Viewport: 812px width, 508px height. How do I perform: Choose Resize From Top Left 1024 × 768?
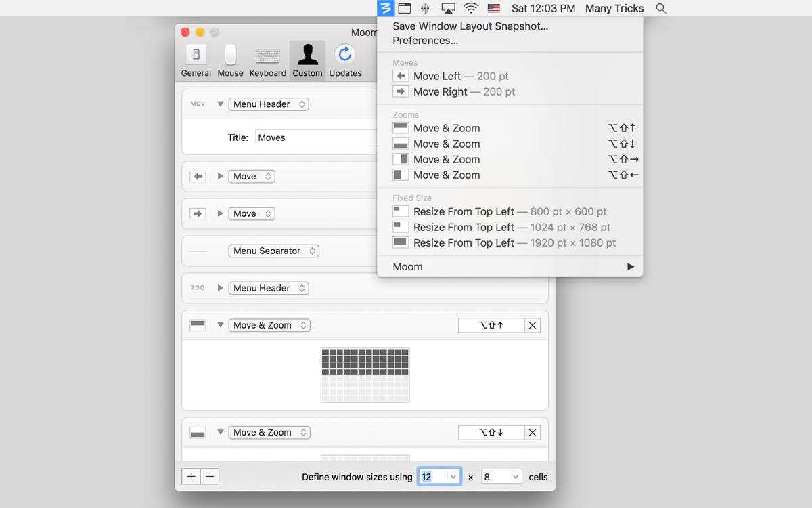510,227
